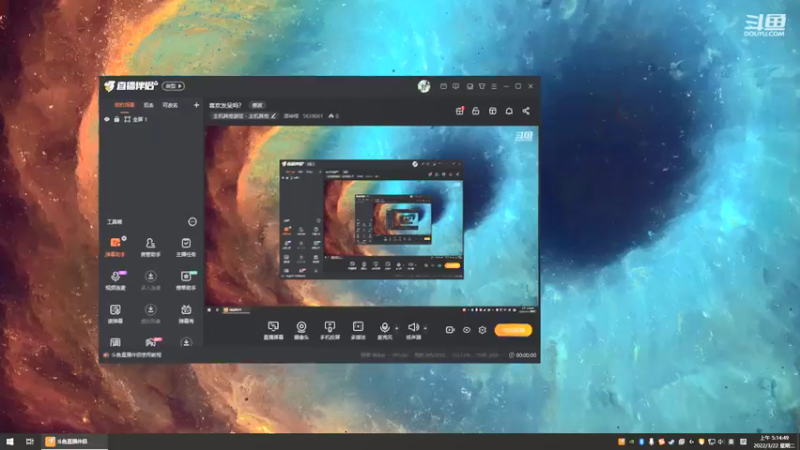Click the share icon above preview
The height and width of the screenshot is (450, 800).
(x=526, y=111)
